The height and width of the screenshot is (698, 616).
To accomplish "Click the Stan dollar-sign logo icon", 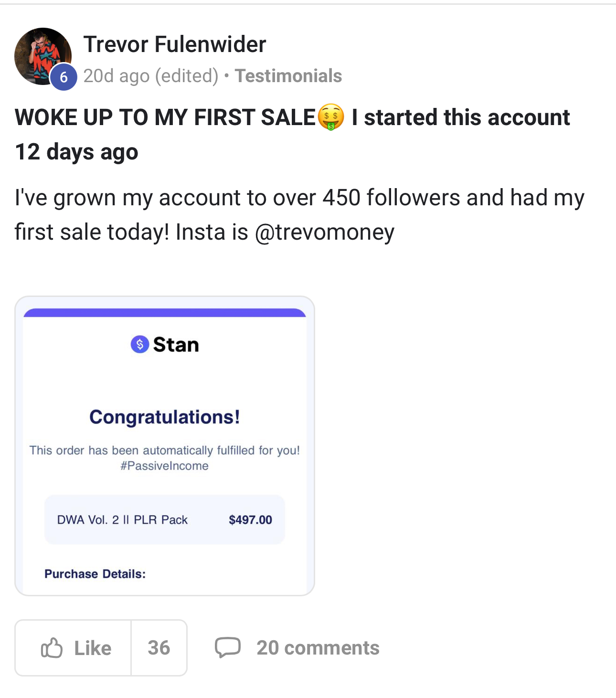I will (139, 344).
